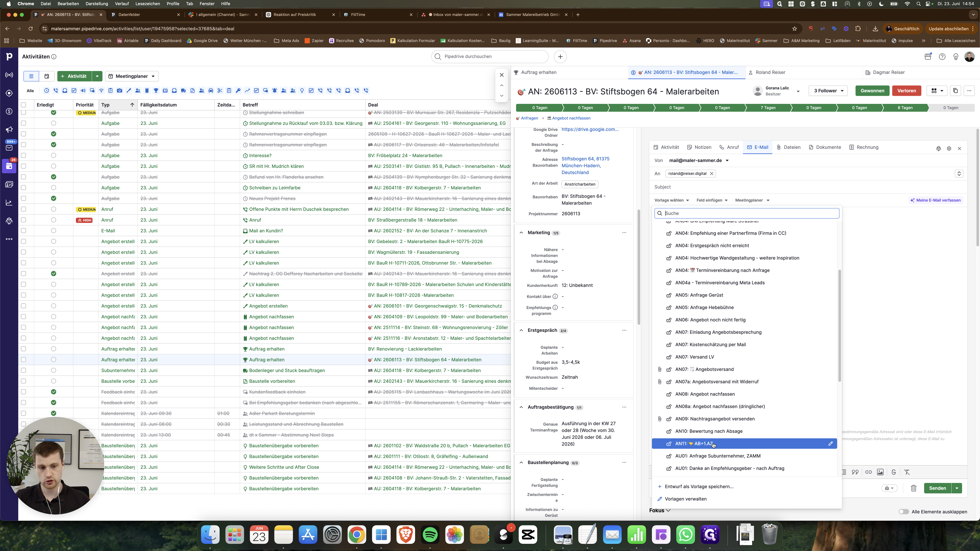
Task: Expand the 3 Follower dropdown
Action: pyautogui.click(x=828, y=91)
